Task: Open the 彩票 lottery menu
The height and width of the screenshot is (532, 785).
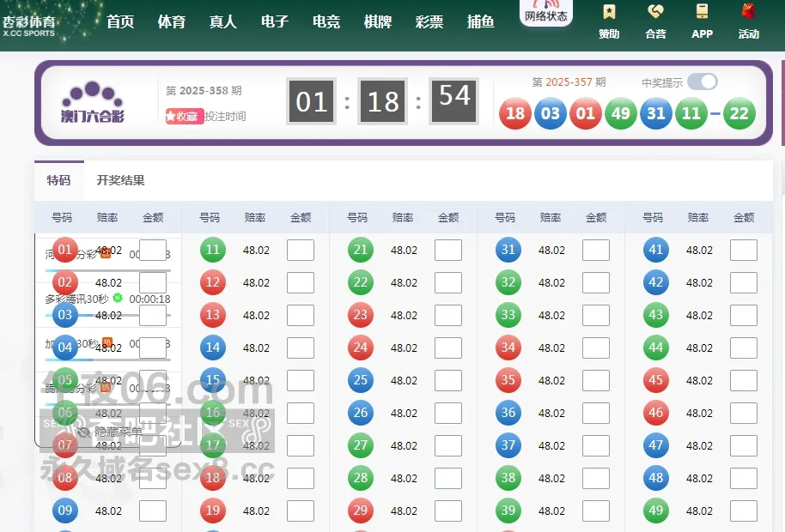Action: (x=429, y=21)
